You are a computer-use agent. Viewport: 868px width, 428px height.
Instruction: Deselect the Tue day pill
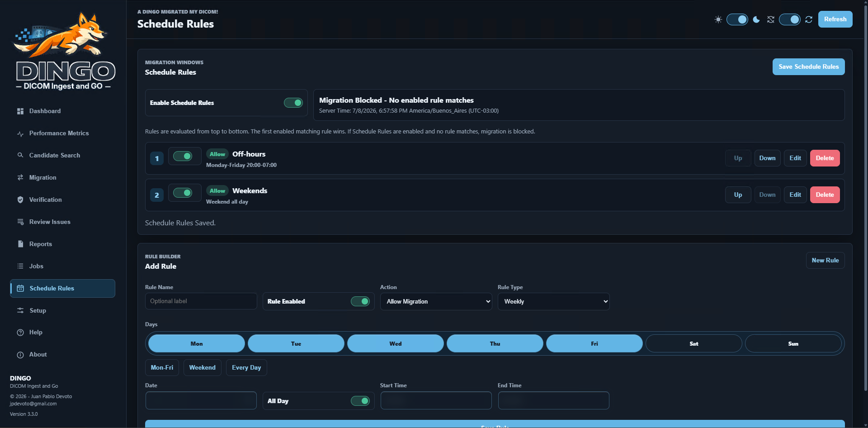pos(296,343)
